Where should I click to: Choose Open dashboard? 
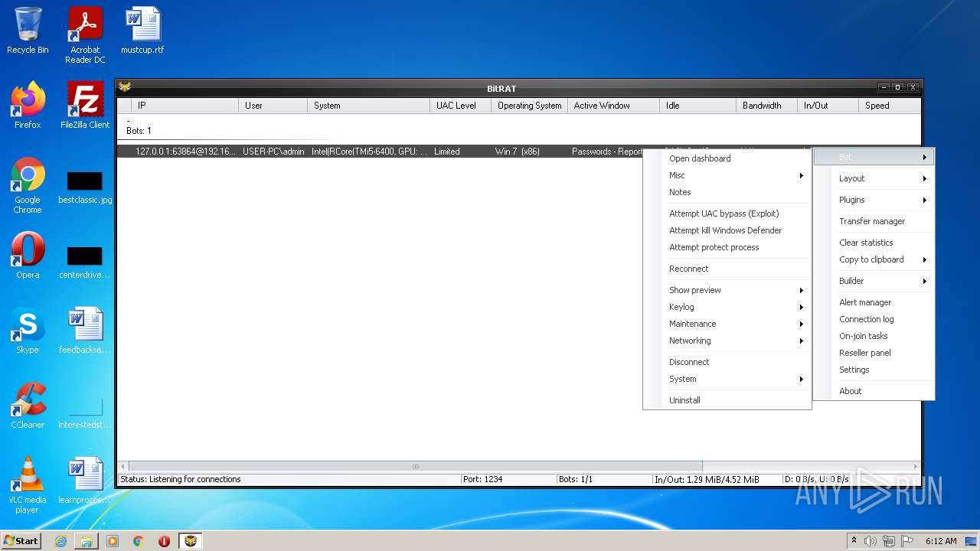727,158
